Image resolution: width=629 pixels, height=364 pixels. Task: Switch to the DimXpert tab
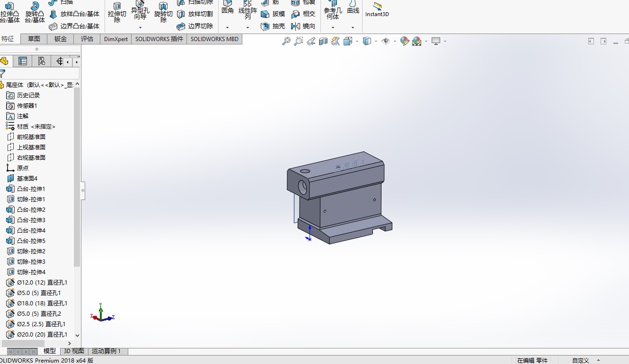click(116, 39)
